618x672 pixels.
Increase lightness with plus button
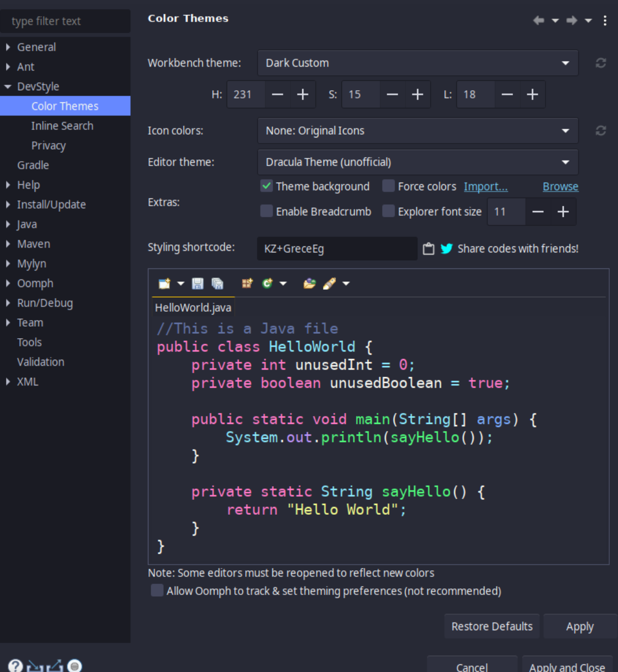(532, 95)
